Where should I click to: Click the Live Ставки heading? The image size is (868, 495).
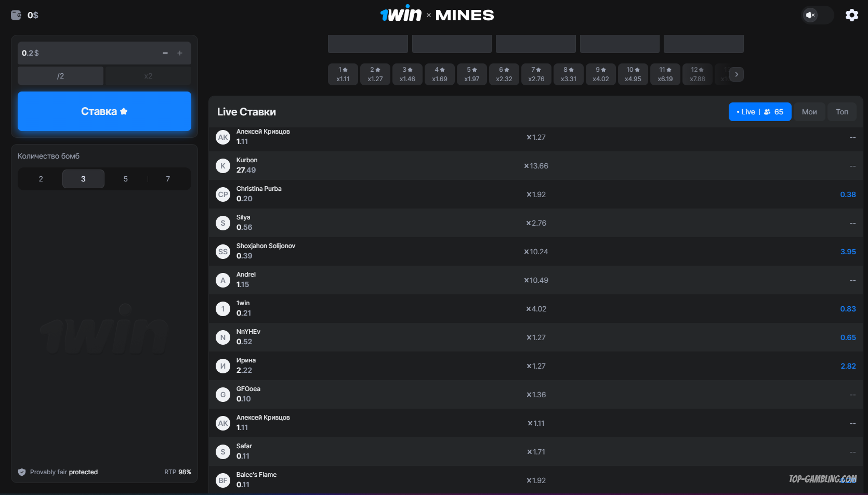(246, 112)
